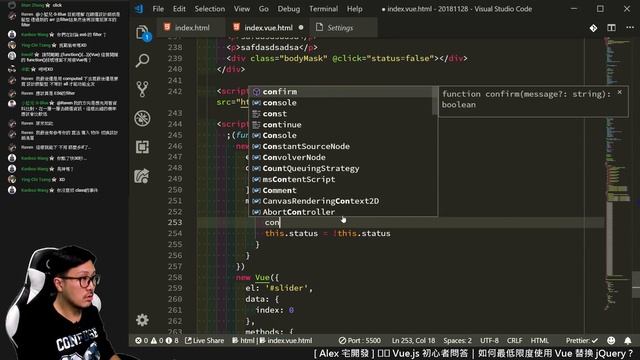This screenshot has width=640, height=360.
Task: Open the Debug menu
Action: 289,9
